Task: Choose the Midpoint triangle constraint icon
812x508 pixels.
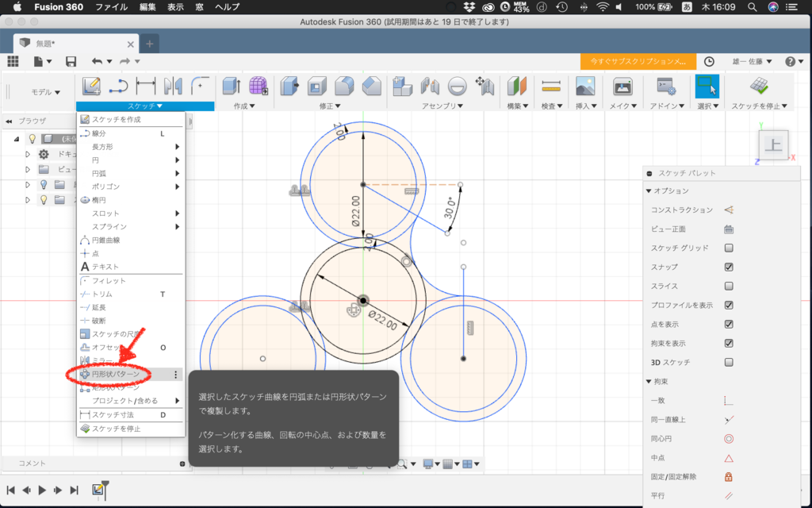Action: point(729,458)
